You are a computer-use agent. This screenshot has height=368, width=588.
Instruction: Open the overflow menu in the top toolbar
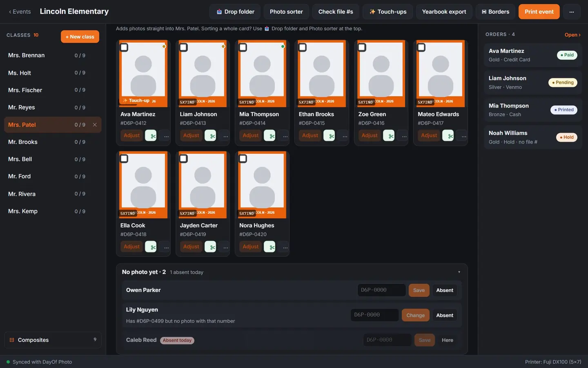[x=572, y=12]
